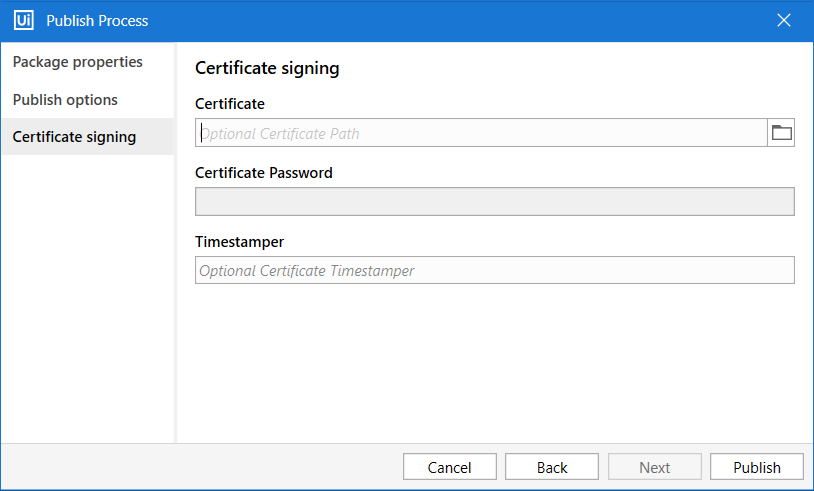Focus the Optional Certificate Path field
The height and width of the screenshot is (491, 814).
(x=480, y=133)
